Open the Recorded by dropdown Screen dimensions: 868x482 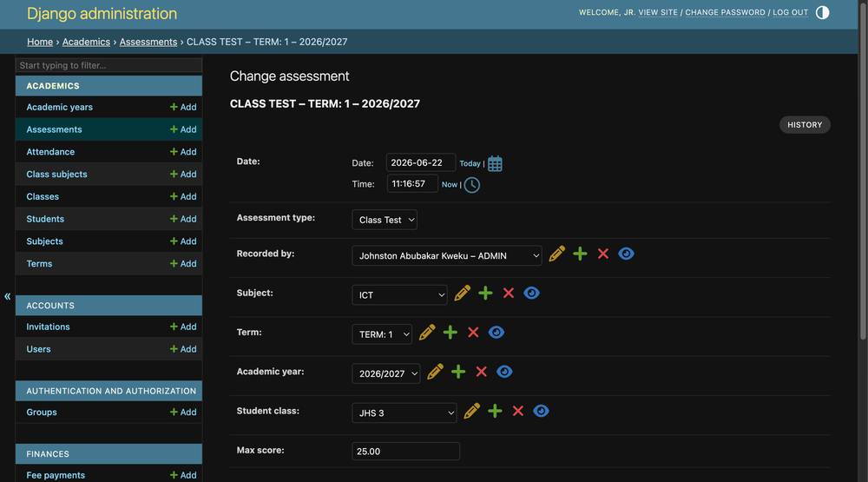[x=447, y=256]
